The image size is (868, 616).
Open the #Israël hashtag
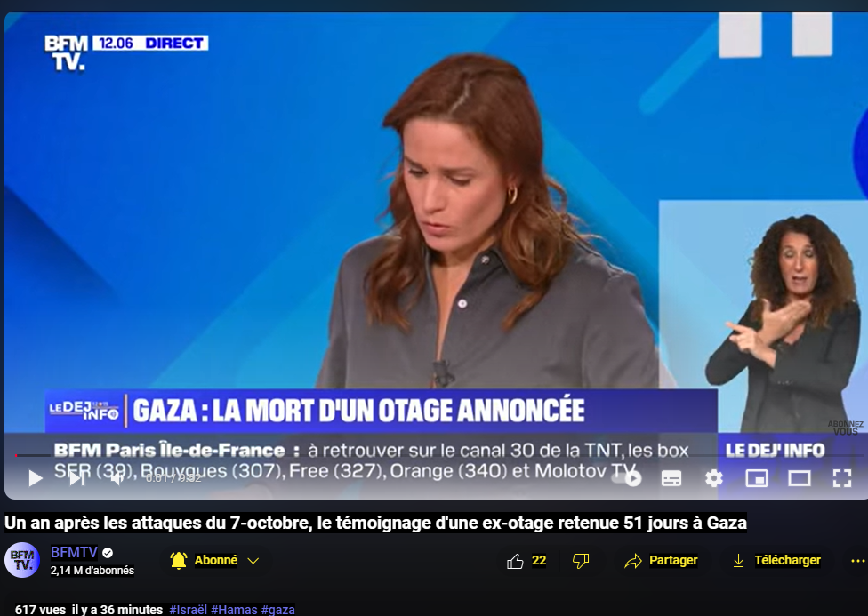tap(189, 610)
